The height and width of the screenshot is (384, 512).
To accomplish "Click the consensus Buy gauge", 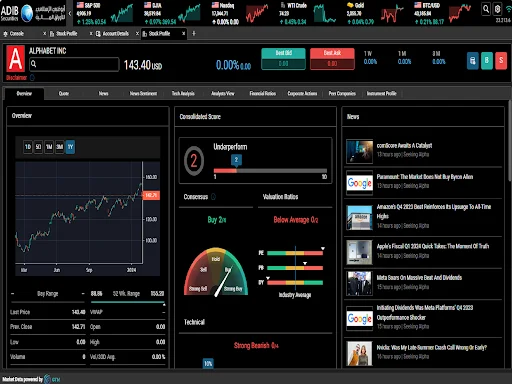I will click(x=216, y=272).
